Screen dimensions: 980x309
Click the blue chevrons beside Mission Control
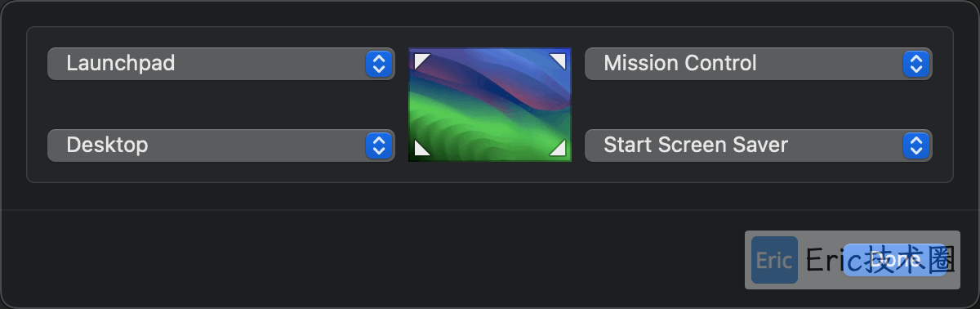916,64
